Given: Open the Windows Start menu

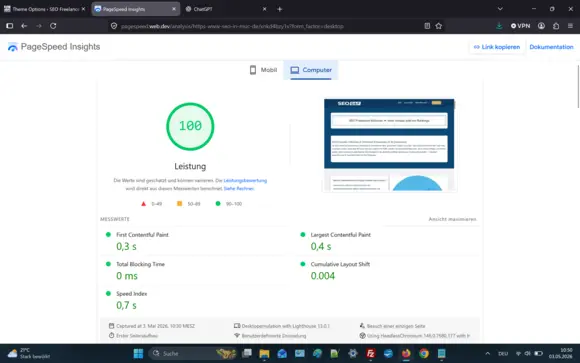Looking at the screenshot, I should [x=138, y=354].
